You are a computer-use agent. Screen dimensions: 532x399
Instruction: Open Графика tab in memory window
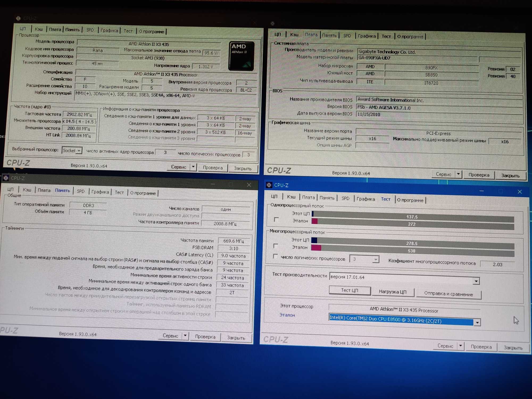[100, 192]
